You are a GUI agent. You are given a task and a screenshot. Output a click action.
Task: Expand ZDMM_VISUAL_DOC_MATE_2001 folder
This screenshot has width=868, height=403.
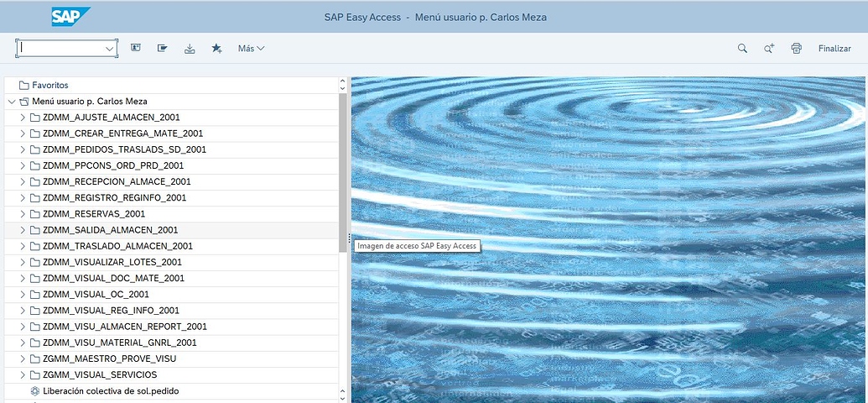[x=23, y=278]
